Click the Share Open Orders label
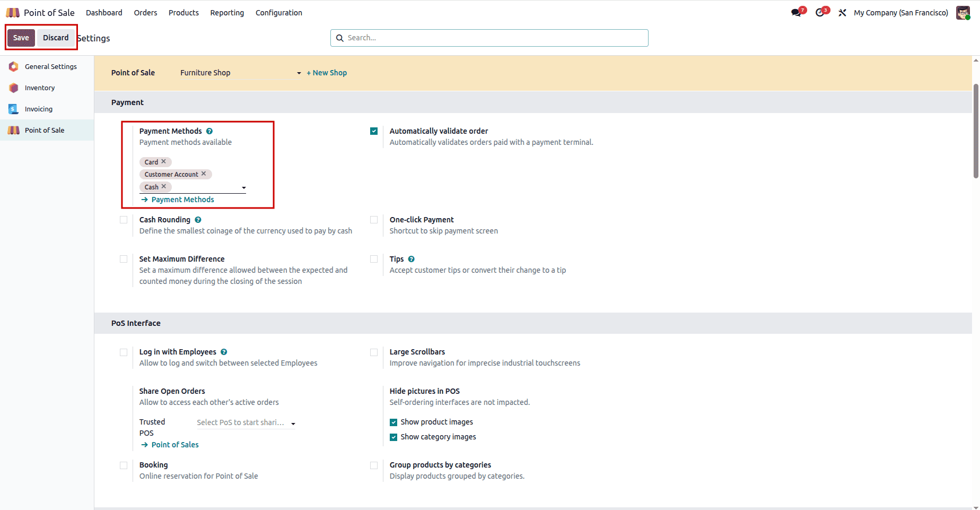 172,391
